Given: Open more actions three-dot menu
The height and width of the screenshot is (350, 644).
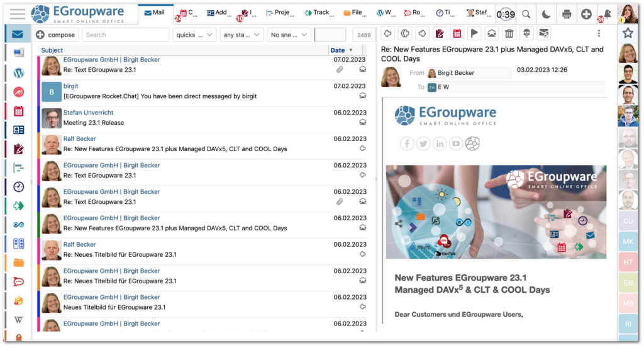Looking at the screenshot, I should click(x=599, y=33).
